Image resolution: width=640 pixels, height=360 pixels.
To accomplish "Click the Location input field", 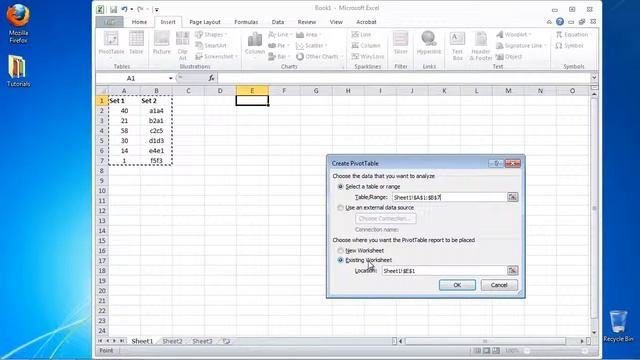I will pos(444,271).
